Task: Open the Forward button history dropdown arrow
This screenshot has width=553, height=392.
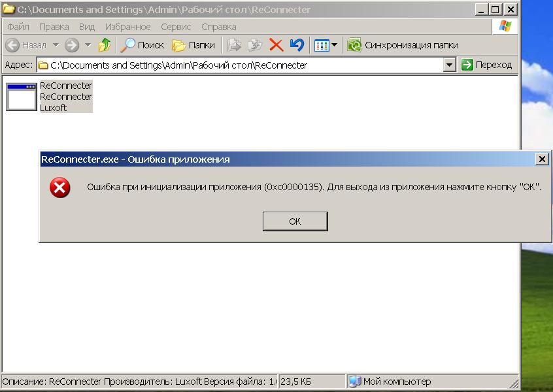Action: coord(88,45)
